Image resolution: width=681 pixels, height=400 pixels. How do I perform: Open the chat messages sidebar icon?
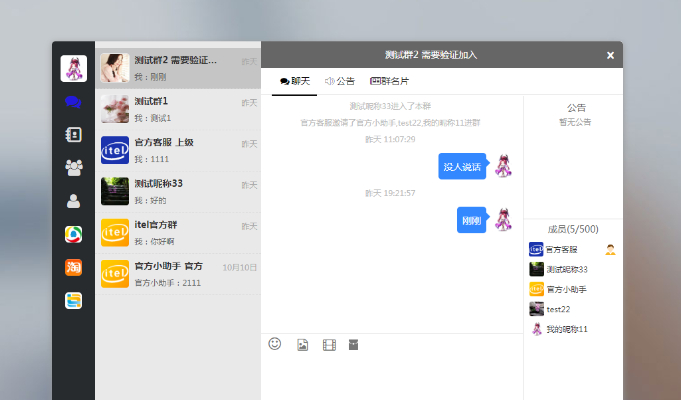pos(73,102)
